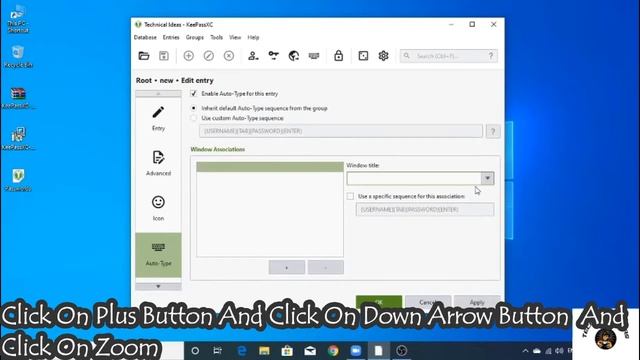Open File Explorer from taskbar
This screenshot has height=360, width=640.
click(264, 351)
